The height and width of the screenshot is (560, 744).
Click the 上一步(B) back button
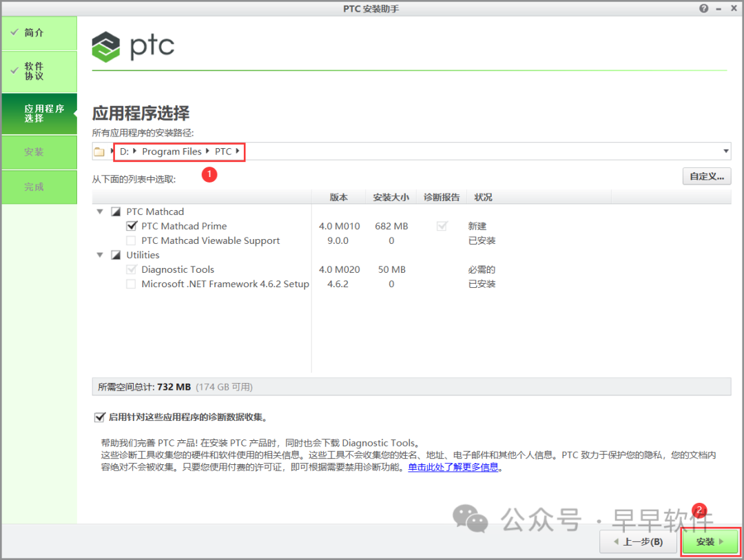[x=638, y=541]
